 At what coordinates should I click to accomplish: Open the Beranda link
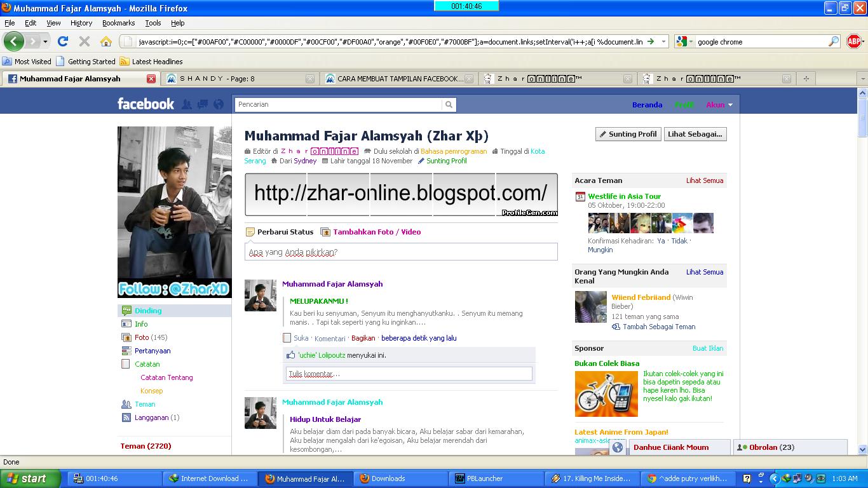pos(647,105)
